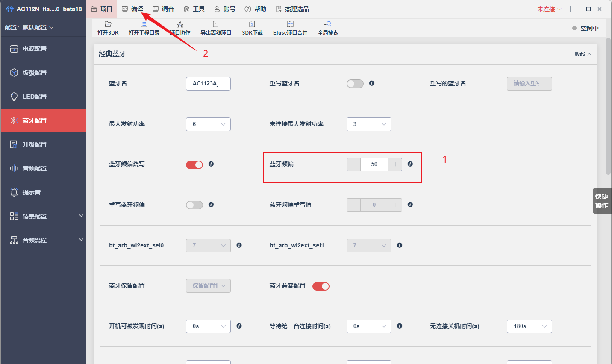Expand the 音频流程 sidebar section
This screenshot has height=364, width=612.
coord(43,240)
